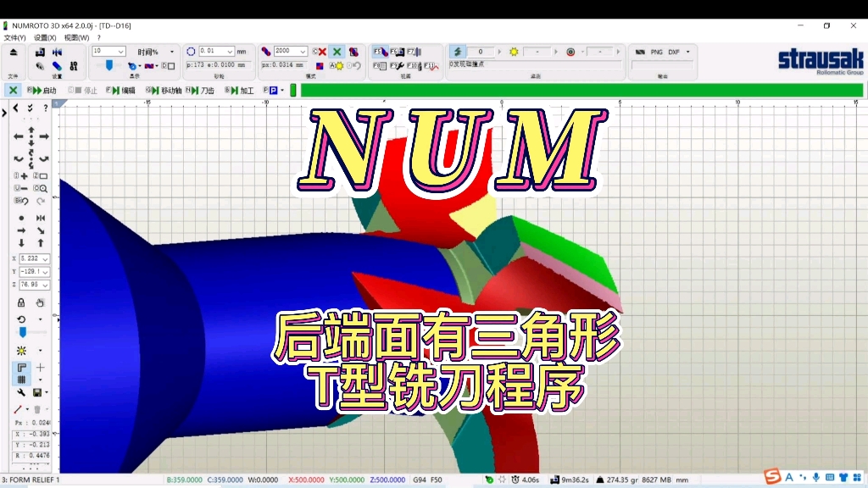Click the eraser icon above Px in left sidebar

pyautogui.click(x=38, y=409)
